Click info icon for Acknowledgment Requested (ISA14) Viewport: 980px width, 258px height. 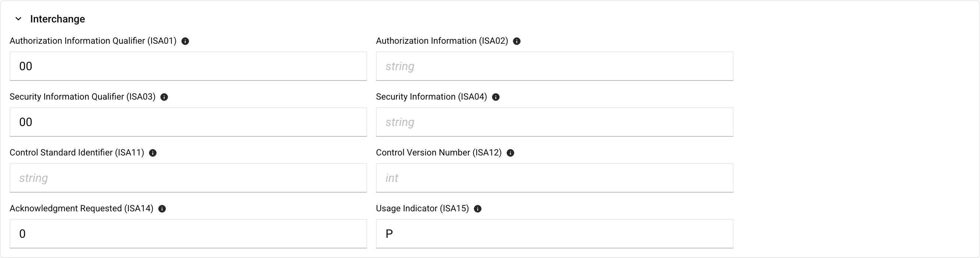pos(162,209)
